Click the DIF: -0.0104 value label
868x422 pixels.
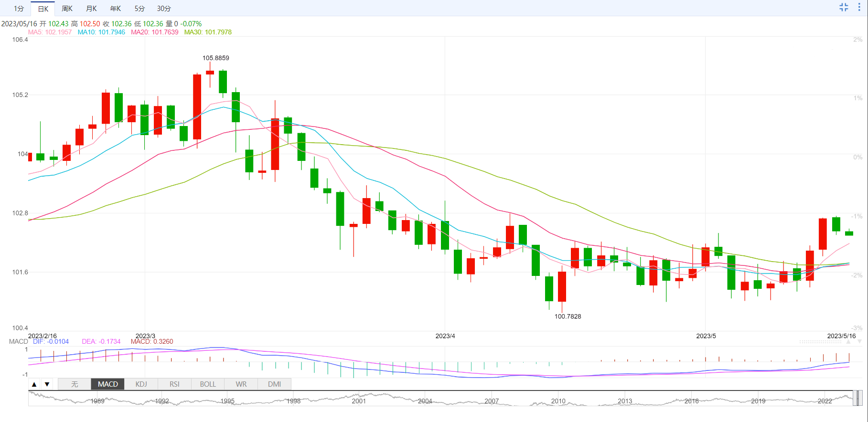click(51, 341)
